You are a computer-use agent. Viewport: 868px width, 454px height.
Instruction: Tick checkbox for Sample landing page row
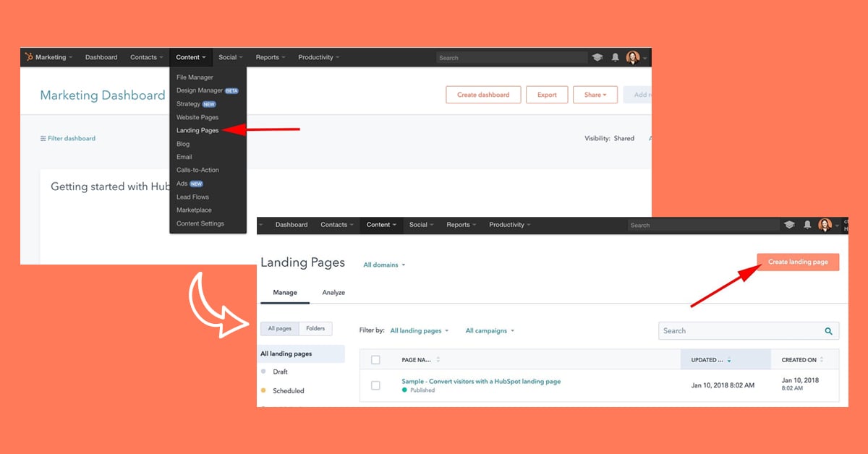(375, 385)
